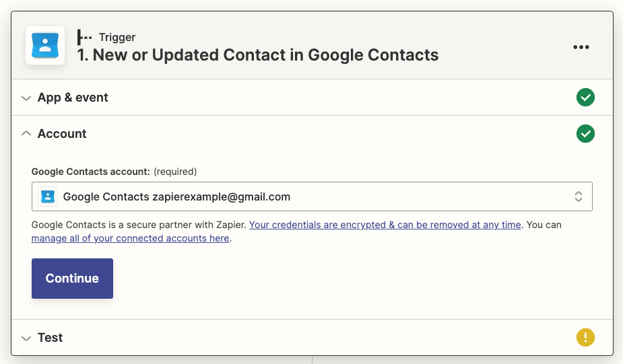Expand the App & event section chevron

[x=26, y=98]
